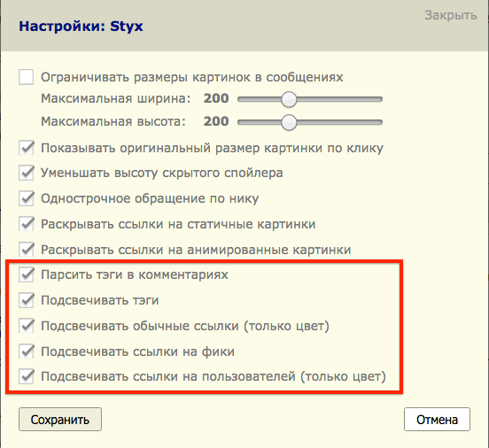Uncheck Парсить тэги в комментариях
The image size is (489, 448).
(27, 274)
